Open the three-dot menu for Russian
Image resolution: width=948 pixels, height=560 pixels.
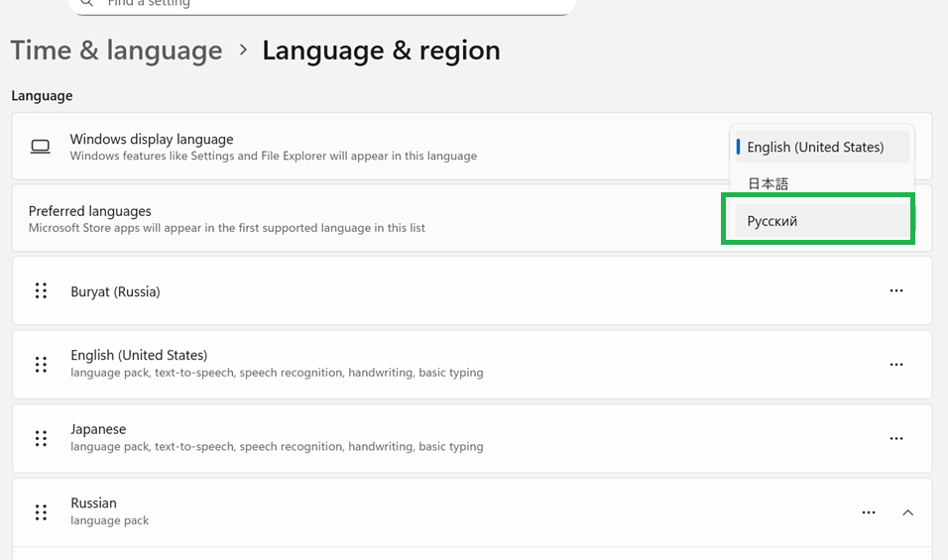click(869, 512)
